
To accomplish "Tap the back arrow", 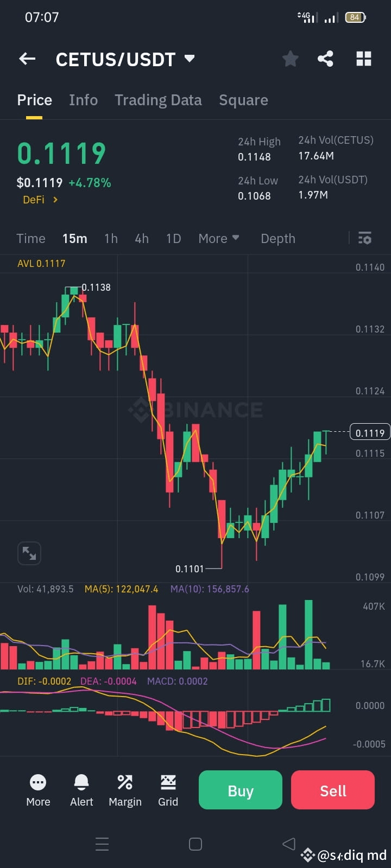I will 27,59.
